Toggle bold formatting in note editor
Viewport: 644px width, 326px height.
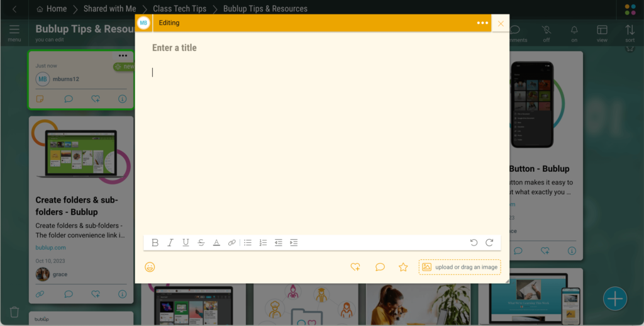click(x=155, y=242)
